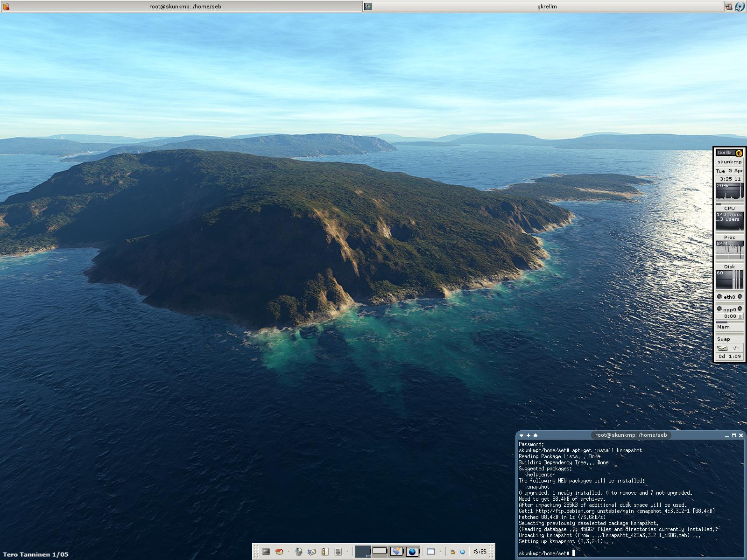This screenshot has height=560, width=747.
Task: Click the Mem usage meter bar in gkrellm
Action: click(729, 322)
